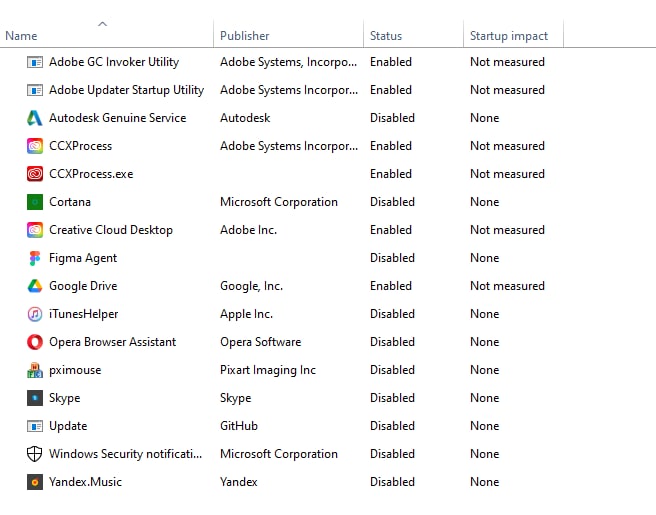This screenshot has width=656, height=515.
Task: Select the Figma Agent icon
Action: coord(35,258)
